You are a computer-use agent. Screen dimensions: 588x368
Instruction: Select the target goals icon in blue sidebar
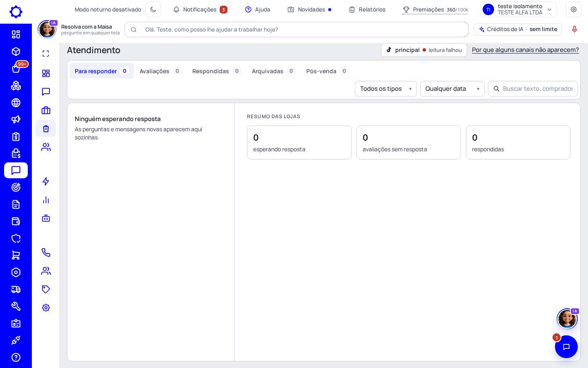pyautogui.click(x=16, y=187)
